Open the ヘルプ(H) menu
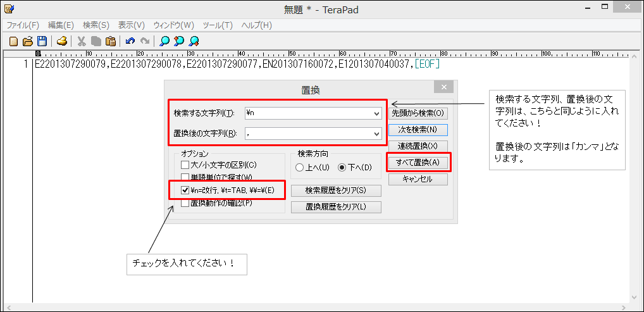 pos(257,25)
